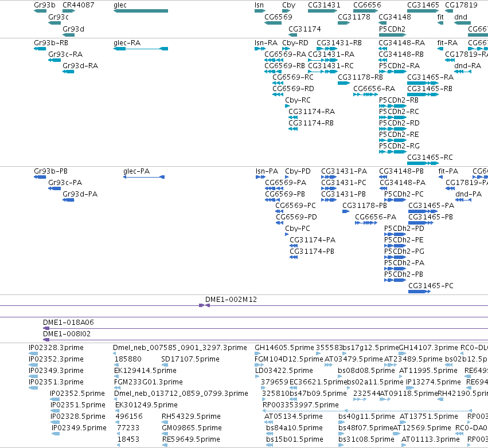Click the CG6656 gene label
The height and width of the screenshot is (448, 488).
point(367,5)
